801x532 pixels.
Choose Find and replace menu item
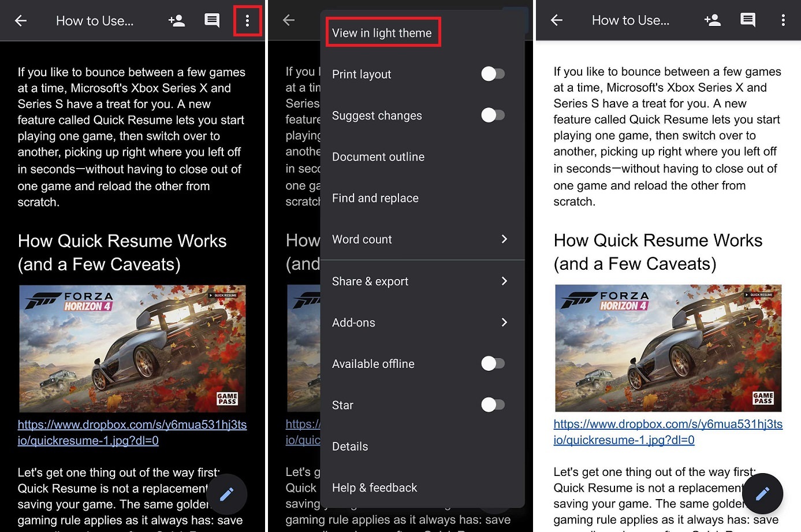pyautogui.click(x=422, y=198)
